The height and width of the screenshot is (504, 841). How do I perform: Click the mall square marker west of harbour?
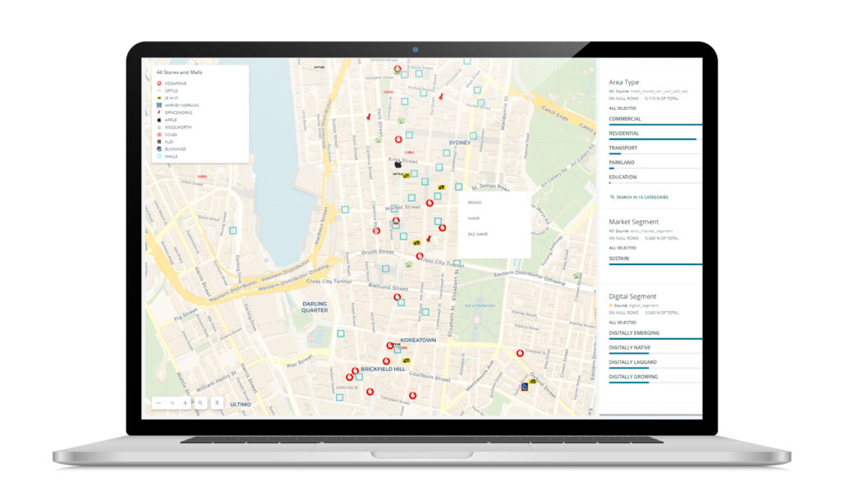click(232, 231)
